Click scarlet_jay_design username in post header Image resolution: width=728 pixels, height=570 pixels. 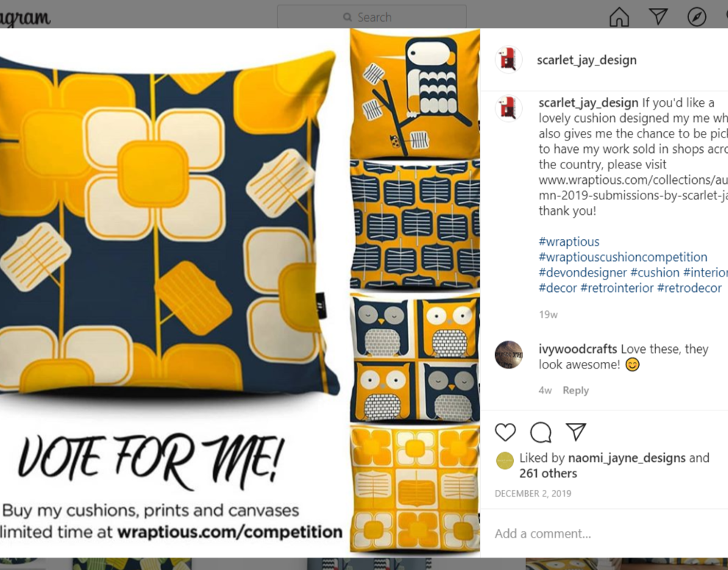[x=586, y=60]
